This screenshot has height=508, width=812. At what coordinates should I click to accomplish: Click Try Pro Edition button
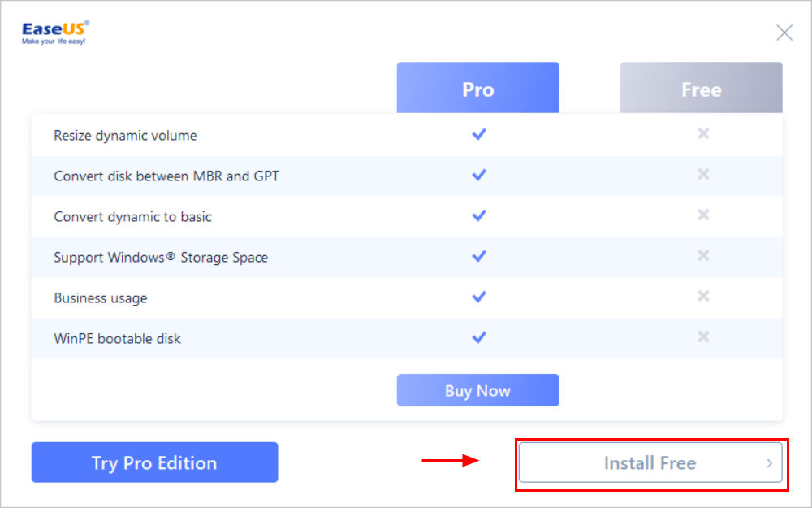[154, 462]
